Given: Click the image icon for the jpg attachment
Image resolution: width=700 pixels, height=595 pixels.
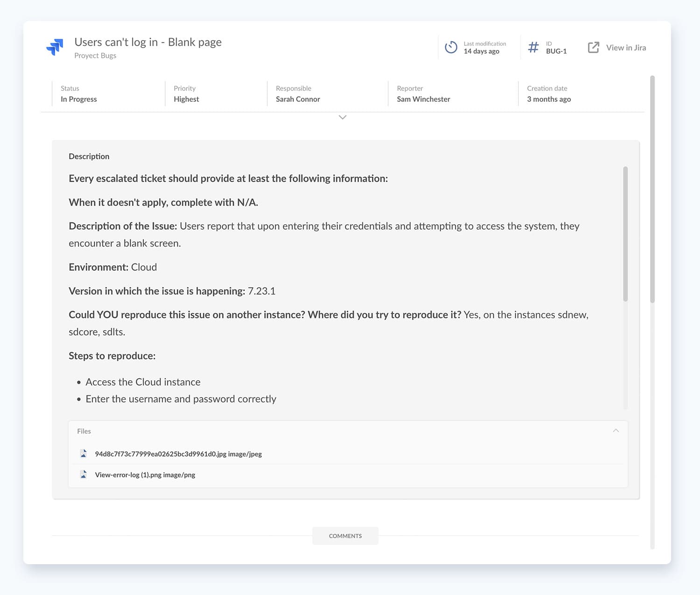Looking at the screenshot, I should pos(84,453).
